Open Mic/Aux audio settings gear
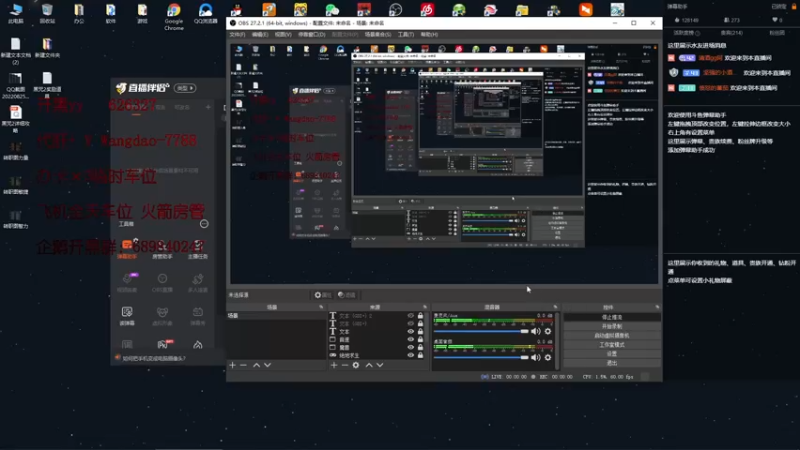Viewport: 800px width, 450px height. click(548, 332)
